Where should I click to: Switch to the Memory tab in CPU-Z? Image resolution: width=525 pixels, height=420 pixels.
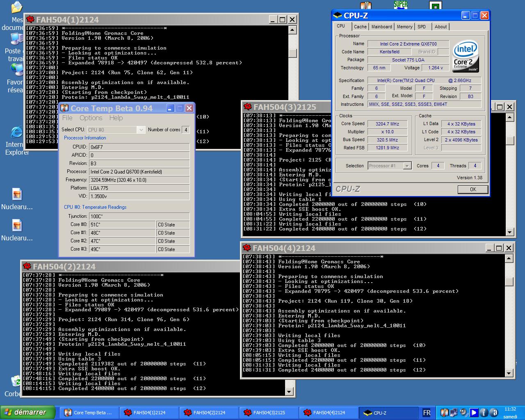coord(404,27)
